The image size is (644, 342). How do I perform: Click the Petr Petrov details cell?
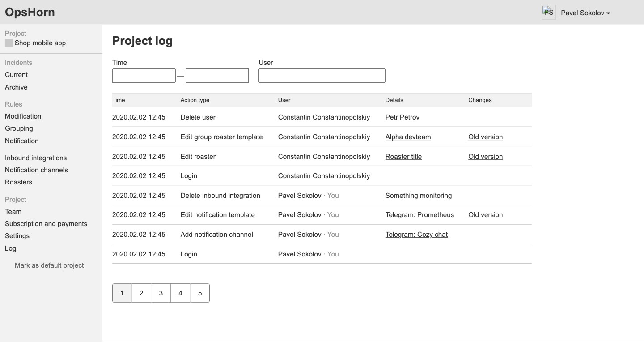click(402, 117)
